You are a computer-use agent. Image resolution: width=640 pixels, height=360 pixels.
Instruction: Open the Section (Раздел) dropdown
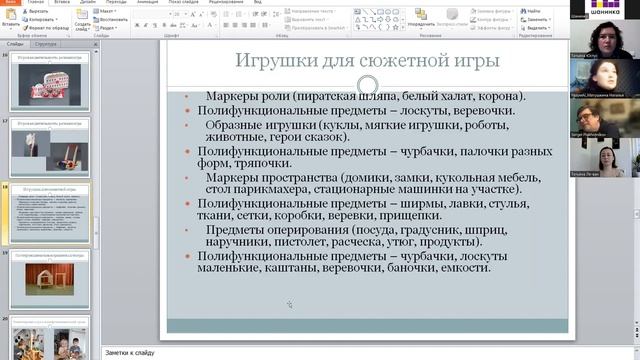[106, 28]
